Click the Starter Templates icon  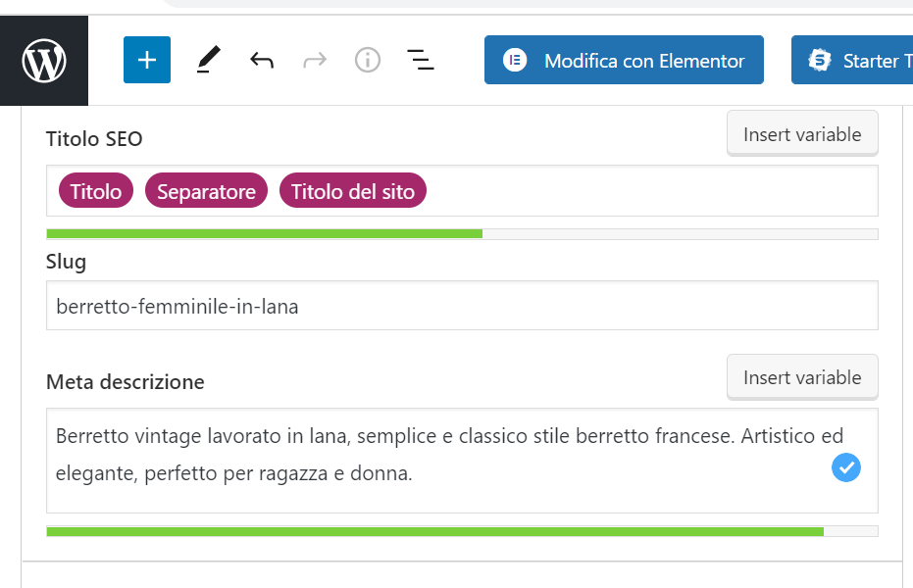pos(820,61)
